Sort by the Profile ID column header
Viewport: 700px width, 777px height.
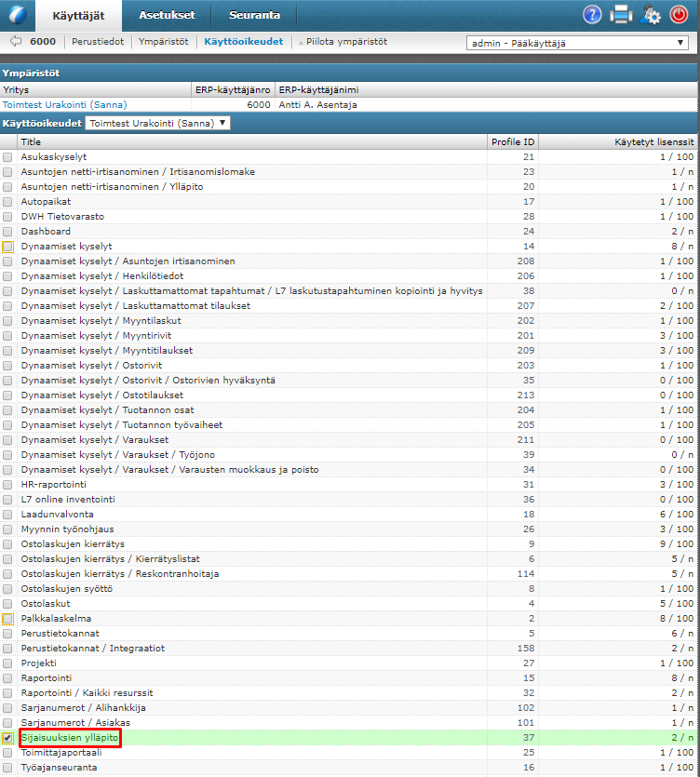pyautogui.click(x=513, y=141)
